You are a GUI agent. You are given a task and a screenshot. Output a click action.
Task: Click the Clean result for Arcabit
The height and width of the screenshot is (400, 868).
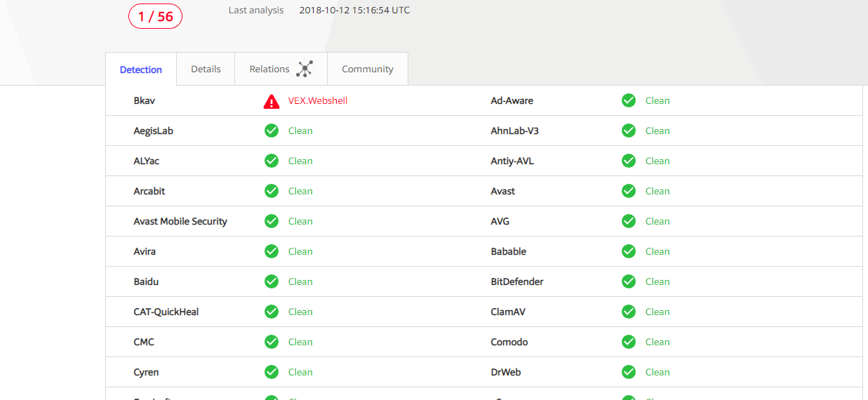tap(300, 191)
